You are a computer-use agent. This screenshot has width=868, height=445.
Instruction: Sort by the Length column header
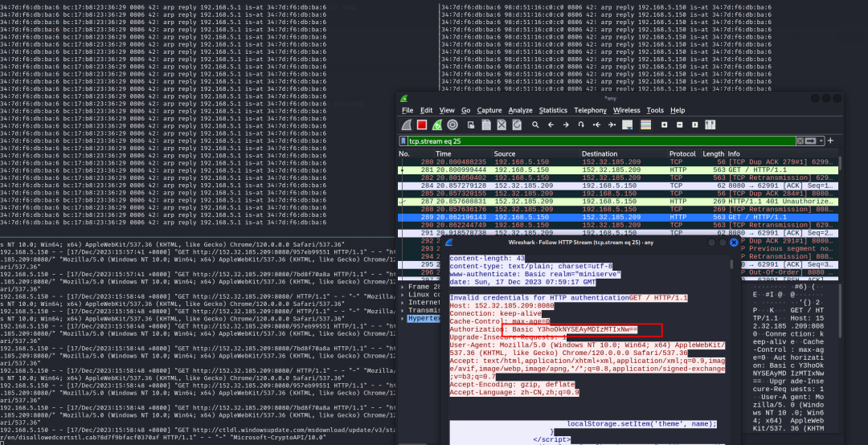pos(714,154)
